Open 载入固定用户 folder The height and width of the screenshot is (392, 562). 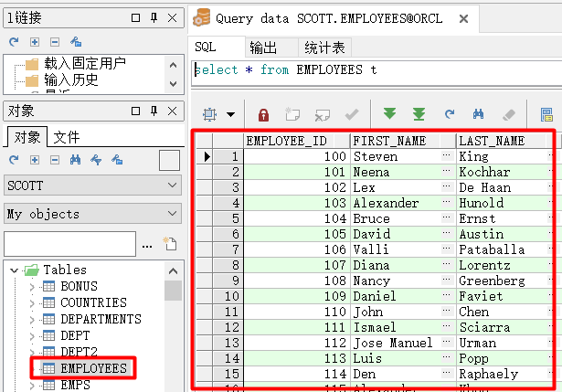coord(85,63)
